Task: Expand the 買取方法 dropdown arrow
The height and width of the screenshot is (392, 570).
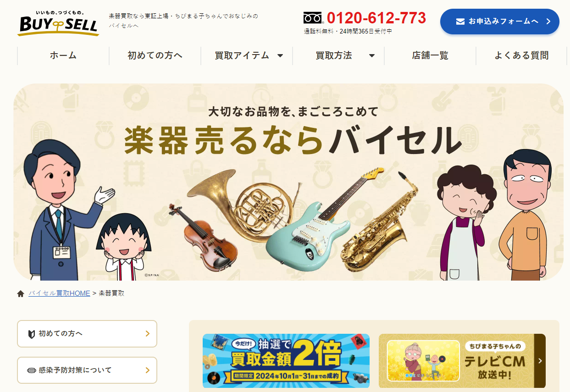Action: pos(372,56)
